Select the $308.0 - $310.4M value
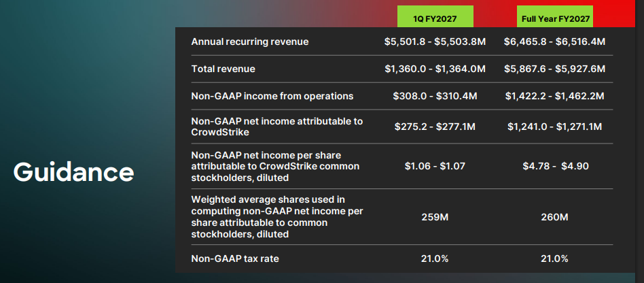 [x=435, y=97]
